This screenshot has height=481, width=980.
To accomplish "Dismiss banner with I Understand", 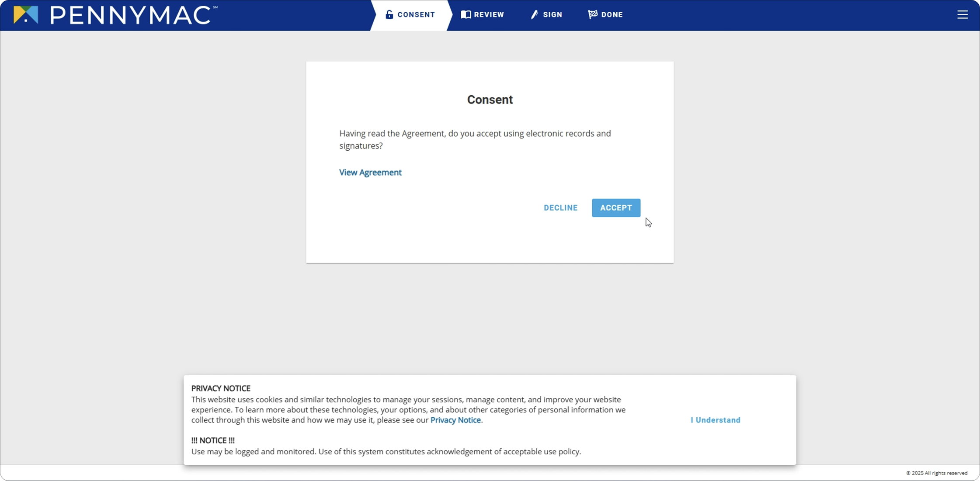I will [715, 420].
